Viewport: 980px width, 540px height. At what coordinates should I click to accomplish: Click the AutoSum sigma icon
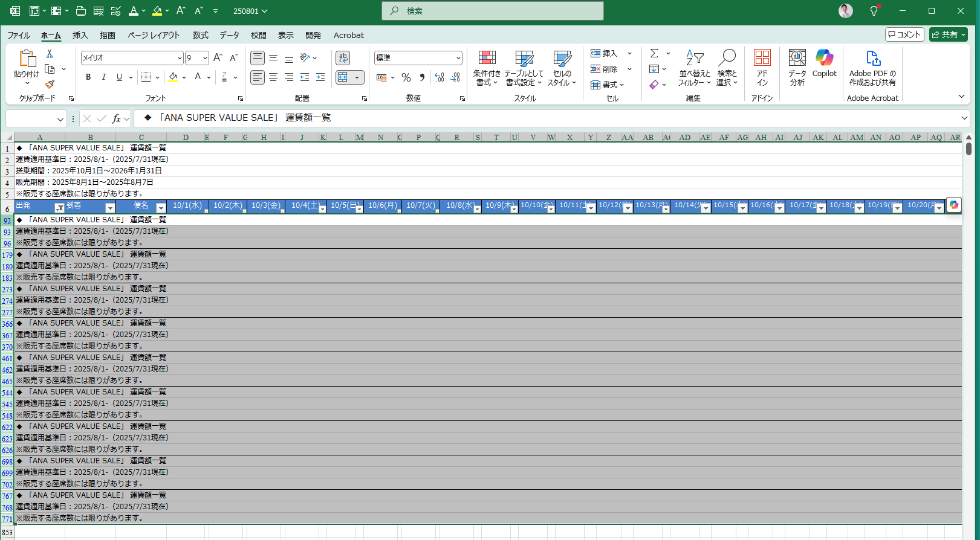(654, 53)
